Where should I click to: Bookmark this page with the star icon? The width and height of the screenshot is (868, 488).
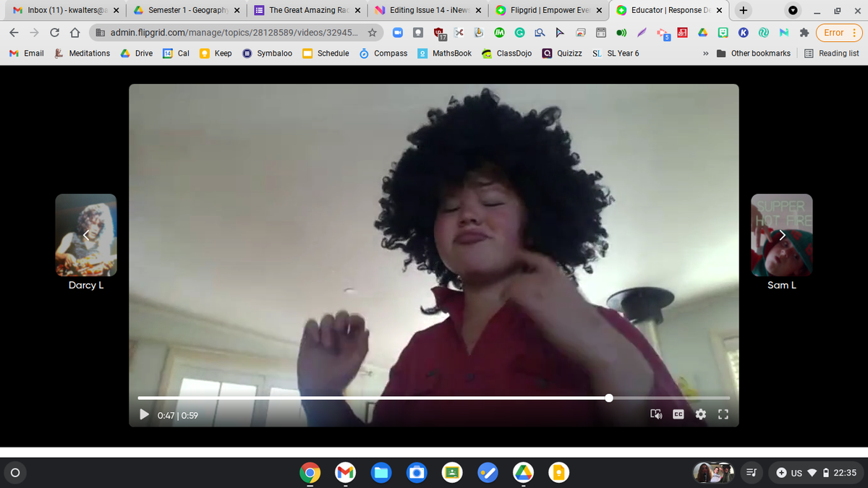pyautogui.click(x=372, y=33)
